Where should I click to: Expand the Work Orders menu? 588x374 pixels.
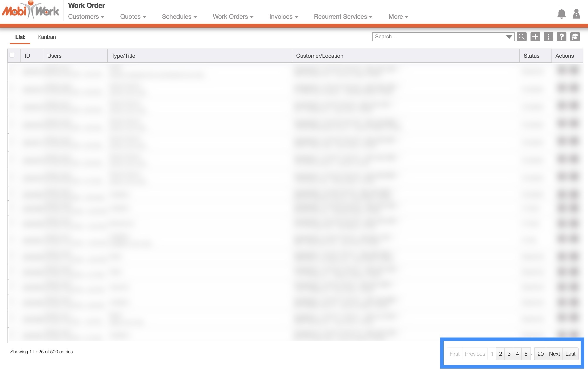click(x=233, y=17)
